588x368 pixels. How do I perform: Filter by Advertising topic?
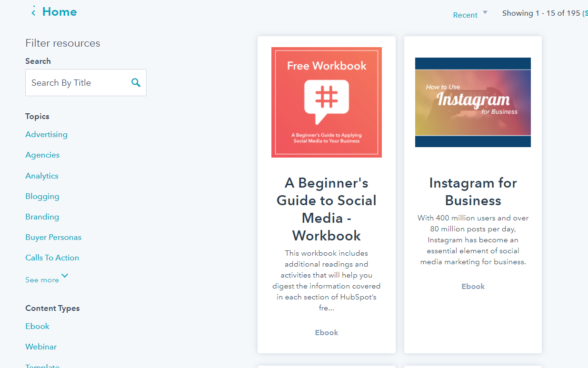point(47,134)
